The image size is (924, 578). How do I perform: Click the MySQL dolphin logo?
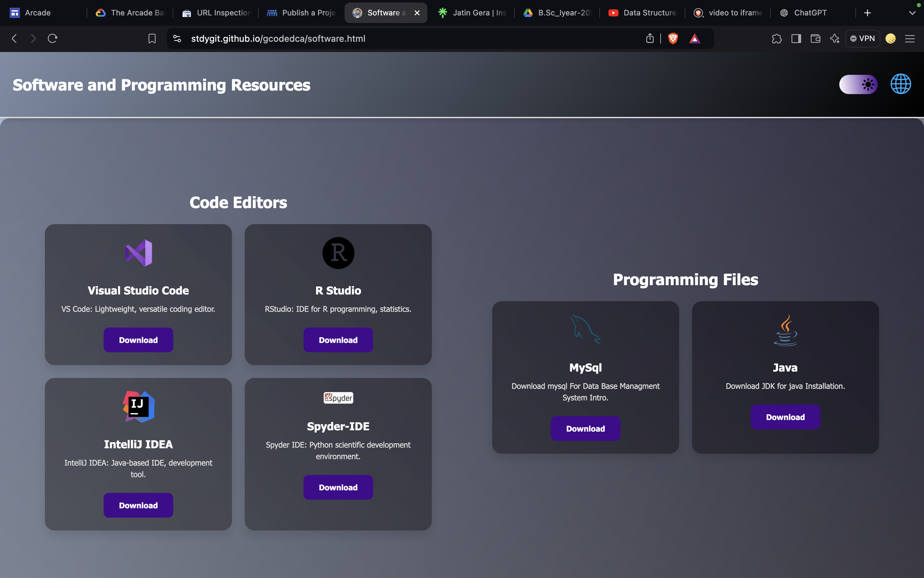[585, 329]
